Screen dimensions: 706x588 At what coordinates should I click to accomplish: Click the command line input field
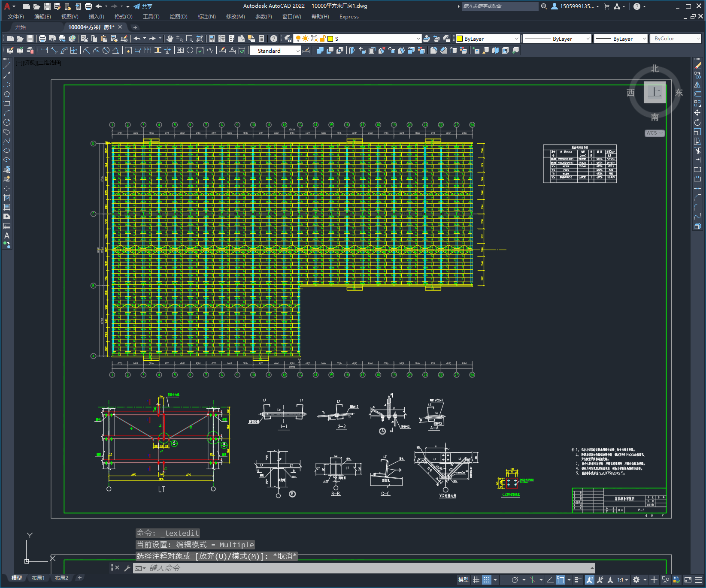(x=369, y=568)
